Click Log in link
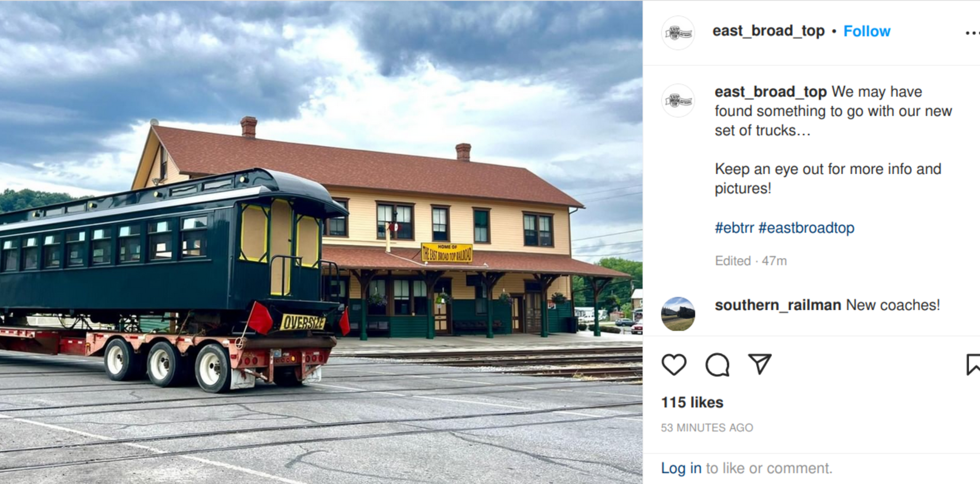The height and width of the screenshot is (484, 980). [681, 468]
